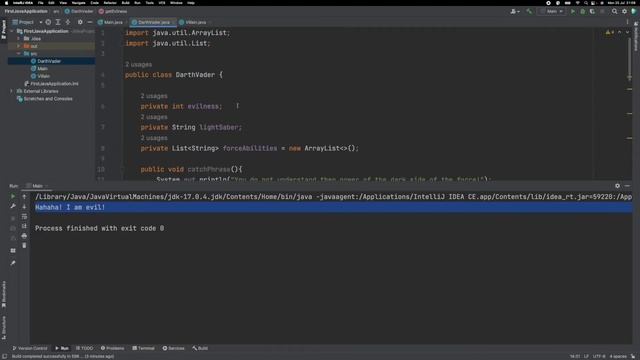Open Search Everywhere magnifier in IDE toolbar
The image size is (640, 360).
point(614,11)
